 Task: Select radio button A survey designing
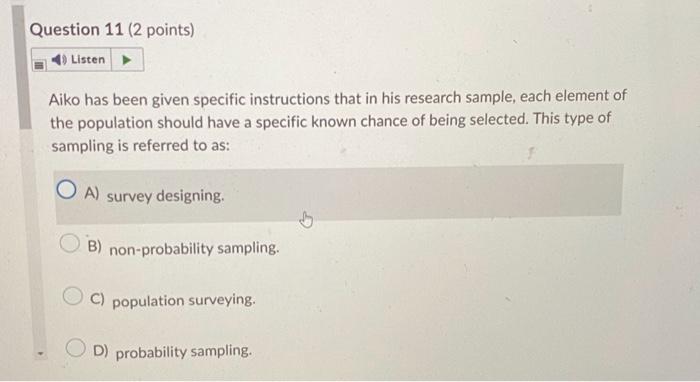pos(66,190)
